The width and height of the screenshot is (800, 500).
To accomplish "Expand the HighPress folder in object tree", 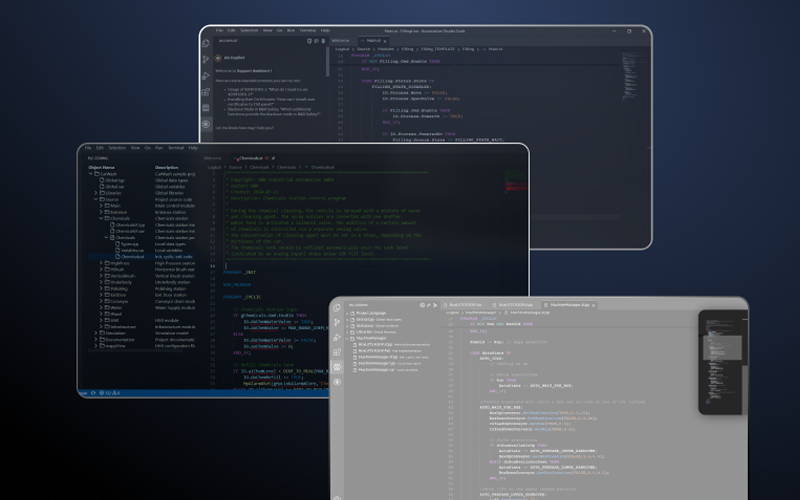I will (102, 263).
